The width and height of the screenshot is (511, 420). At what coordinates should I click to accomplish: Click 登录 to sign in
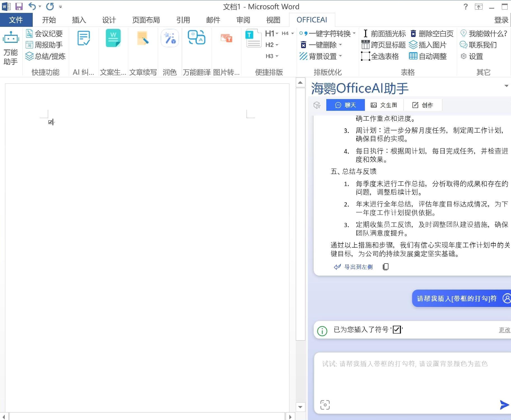coord(501,20)
